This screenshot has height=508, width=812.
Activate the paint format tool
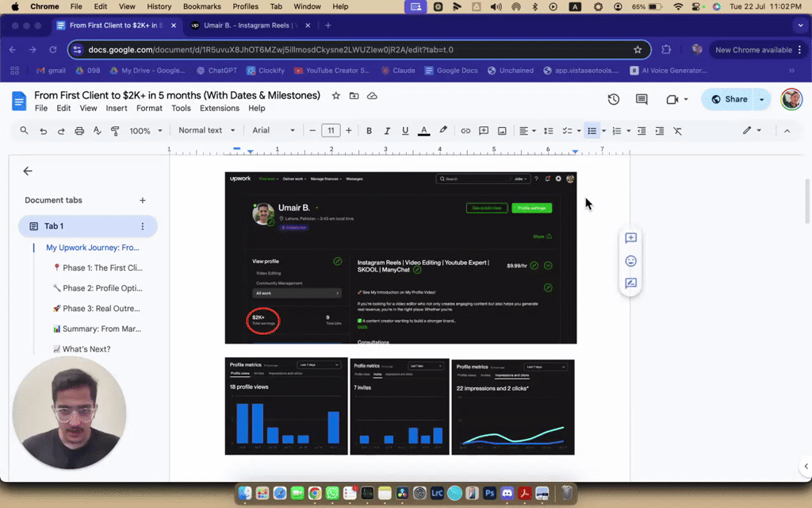(115, 131)
